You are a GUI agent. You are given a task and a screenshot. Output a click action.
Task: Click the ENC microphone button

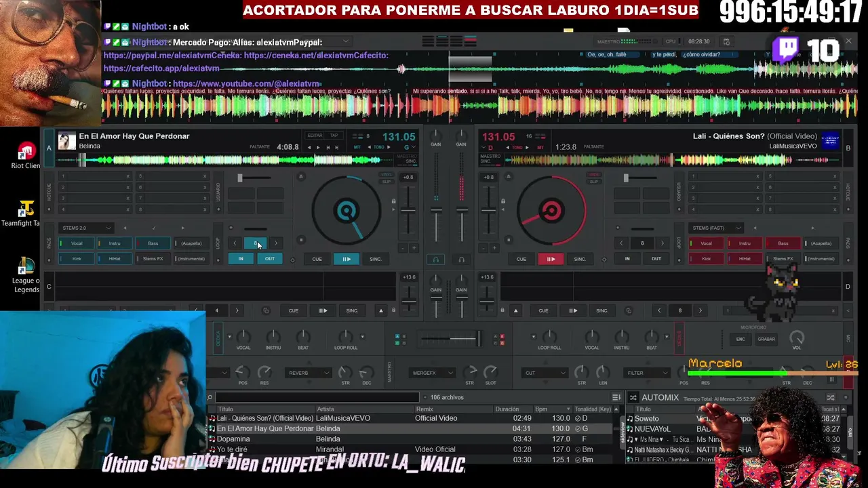pos(741,339)
